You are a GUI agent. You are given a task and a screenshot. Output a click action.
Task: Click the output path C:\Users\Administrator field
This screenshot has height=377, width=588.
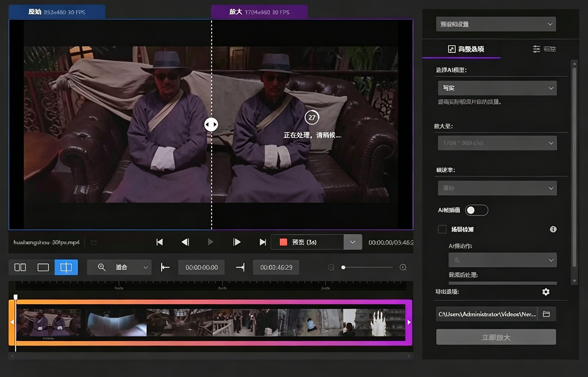coord(486,314)
